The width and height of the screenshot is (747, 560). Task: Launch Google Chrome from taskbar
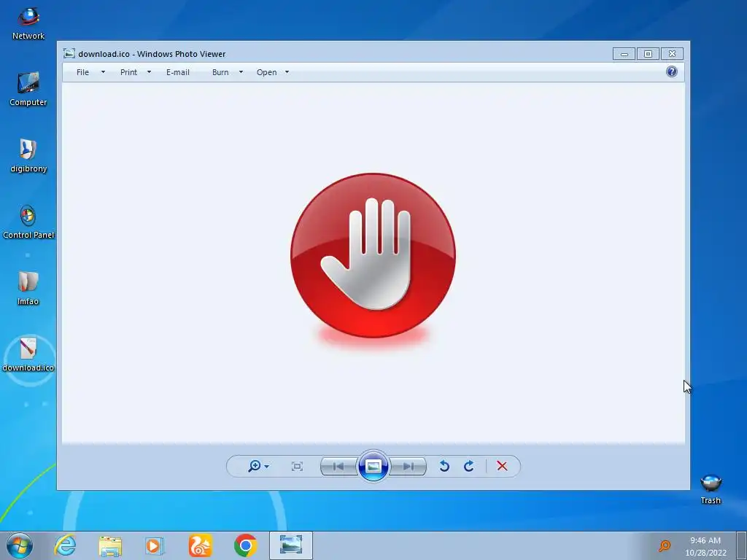(245, 545)
